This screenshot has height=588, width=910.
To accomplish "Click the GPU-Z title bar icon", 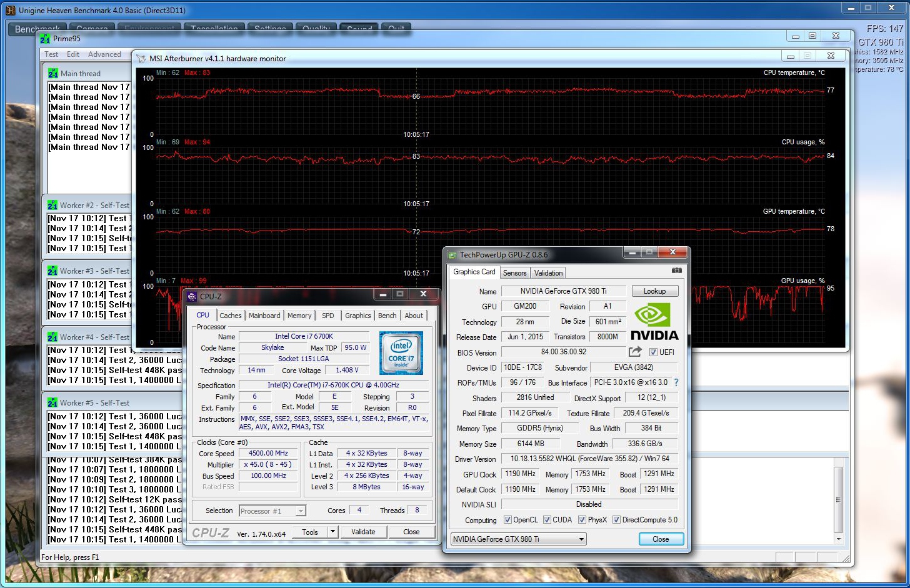I will click(452, 254).
